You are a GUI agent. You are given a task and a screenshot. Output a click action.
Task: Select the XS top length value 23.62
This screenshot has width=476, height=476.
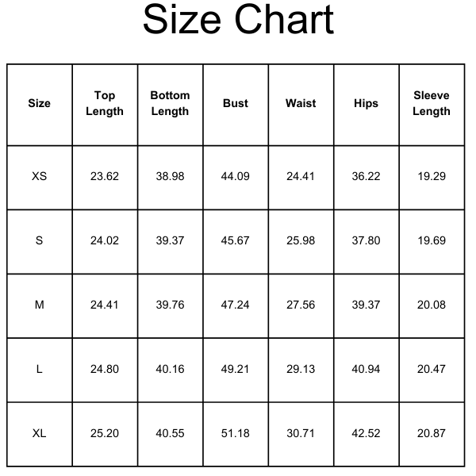[x=105, y=176]
